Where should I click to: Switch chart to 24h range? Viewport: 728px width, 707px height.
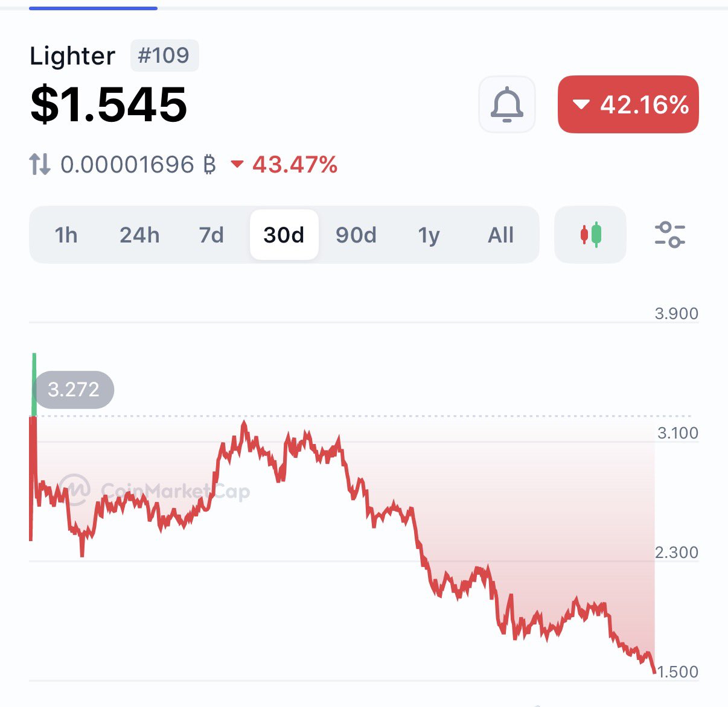click(139, 235)
